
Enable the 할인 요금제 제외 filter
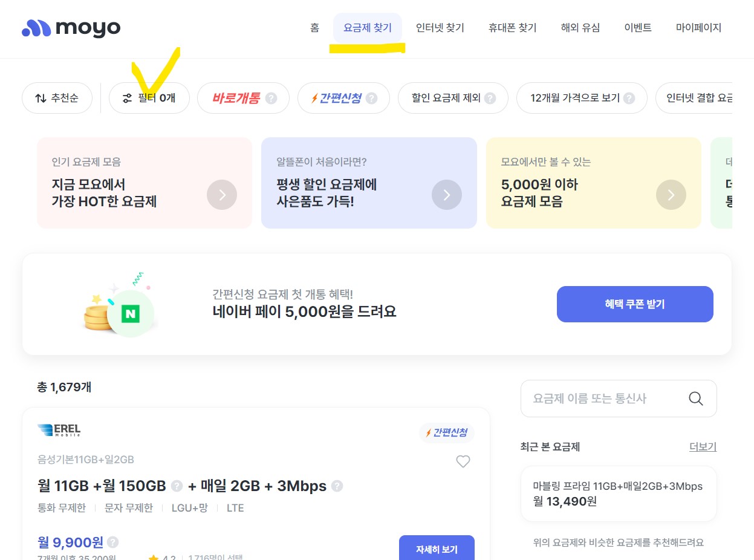click(453, 97)
